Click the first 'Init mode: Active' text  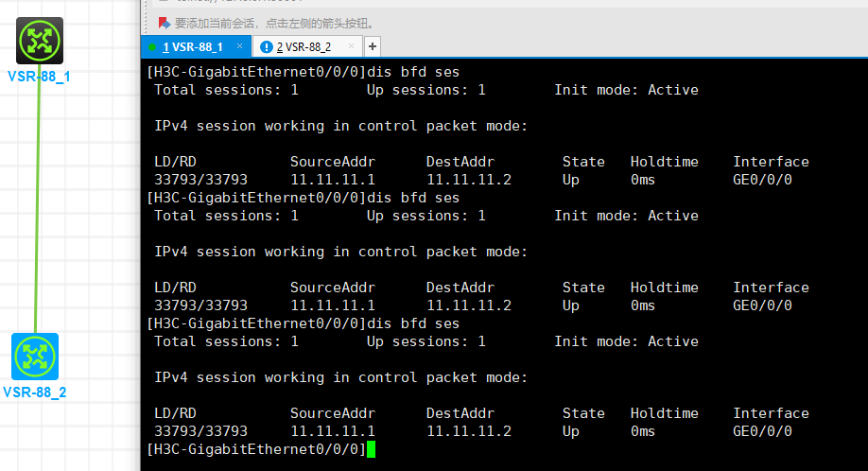pos(626,90)
